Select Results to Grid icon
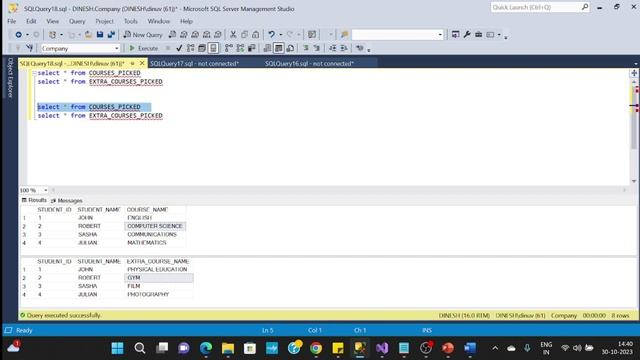Image resolution: width=640 pixels, height=360 pixels. tap(278, 48)
